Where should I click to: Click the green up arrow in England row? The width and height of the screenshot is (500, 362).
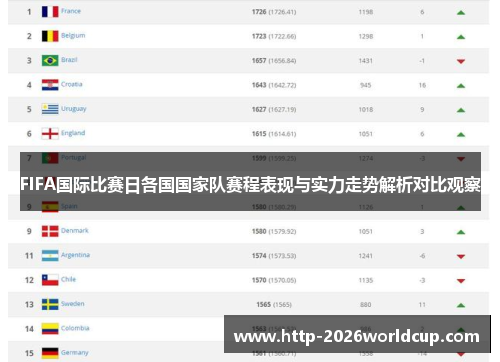[x=461, y=135]
